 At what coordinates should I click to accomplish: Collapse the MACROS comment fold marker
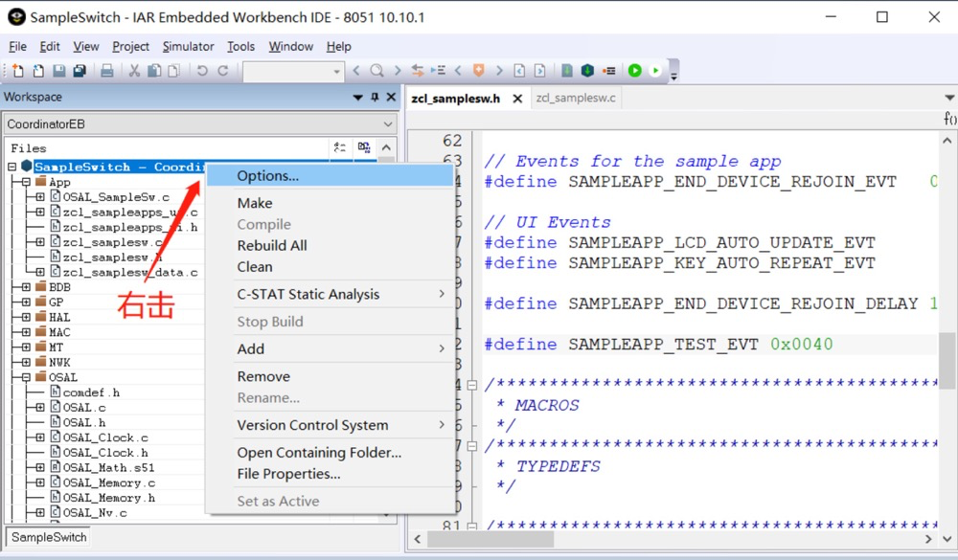click(x=471, y=385)
